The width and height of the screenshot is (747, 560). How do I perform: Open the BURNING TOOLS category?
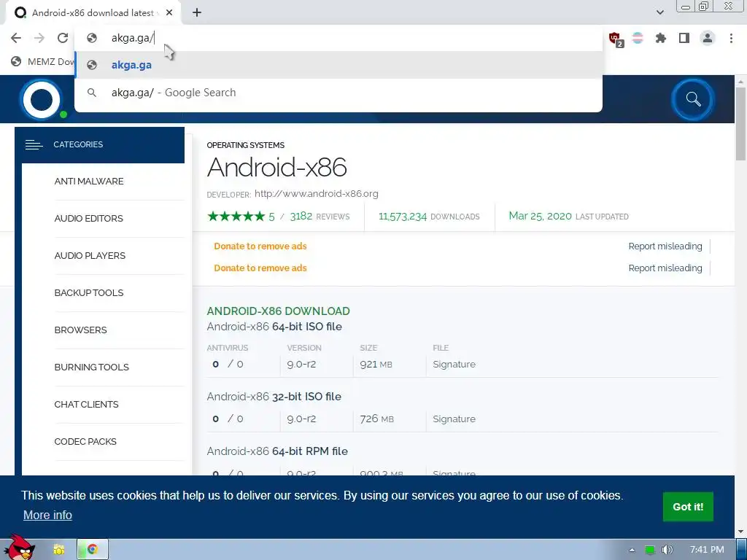tap(91, 367)
